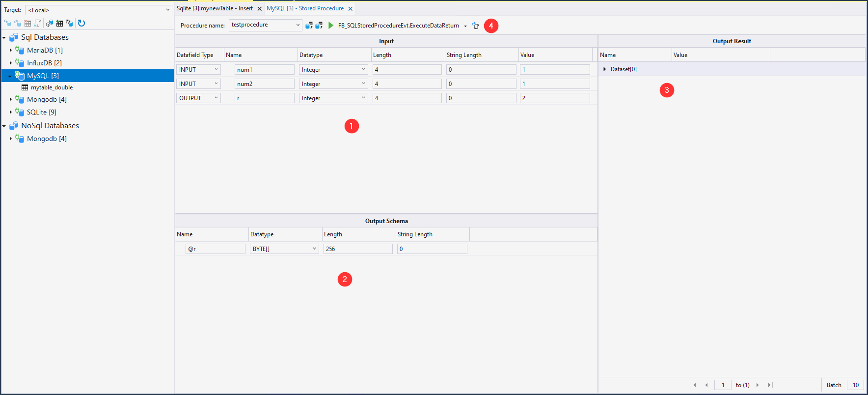This screenshot has height=395, width=868.
Task: Select Mongodb [4] under NoSql Databases
Action: [x=47, y=139]
